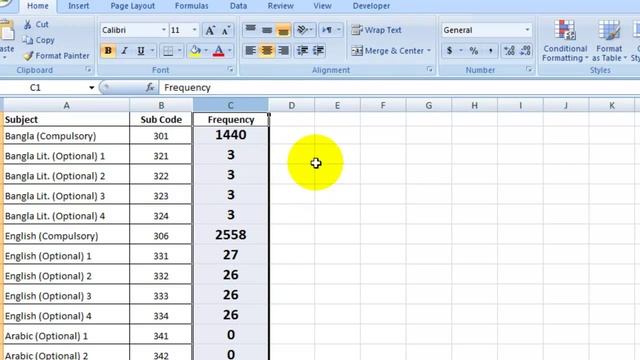Open font name dropdown Calibri
640x360 pixels.
click(x=164, y=30)
